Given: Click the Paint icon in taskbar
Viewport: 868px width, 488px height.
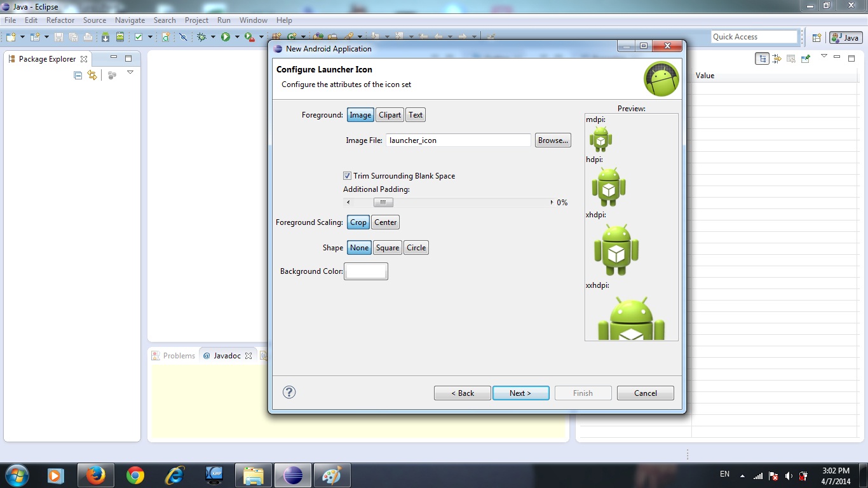Looking at the screenshot, I should point(332,475).
